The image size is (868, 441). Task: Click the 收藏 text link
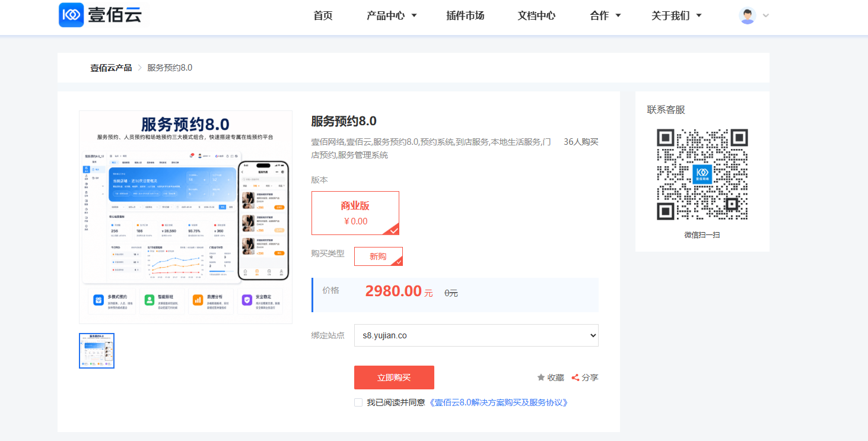(555, 377)
